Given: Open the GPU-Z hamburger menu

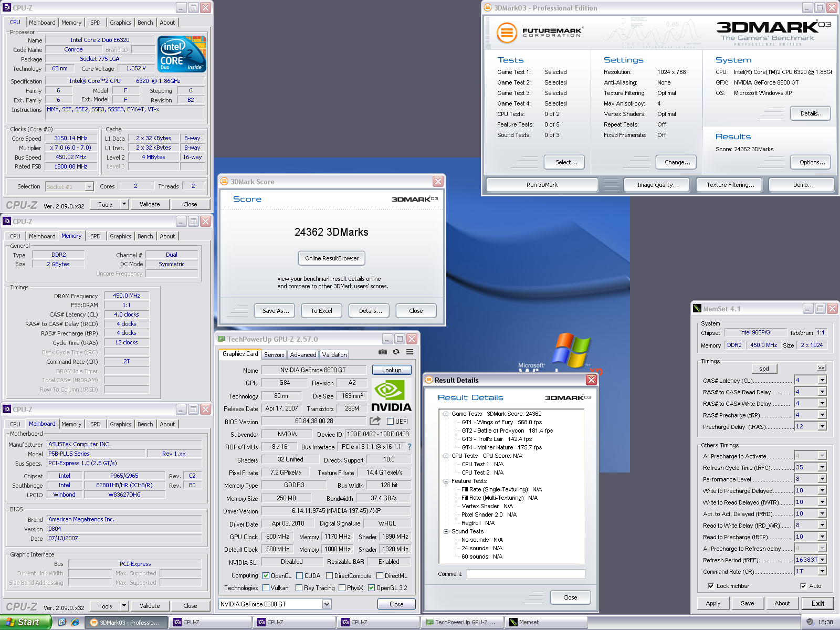Looking at the screenshot, I should [409, 352].
